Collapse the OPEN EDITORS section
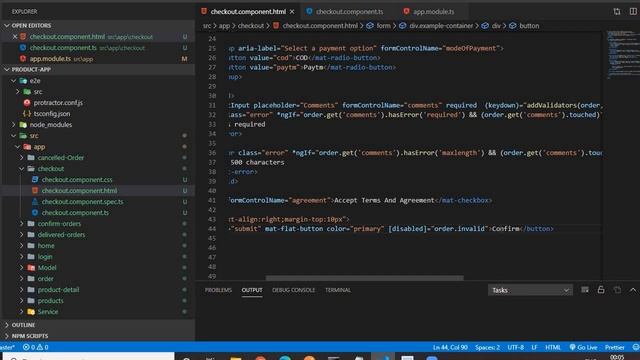 pyautogui.click(x=7, y=25)
